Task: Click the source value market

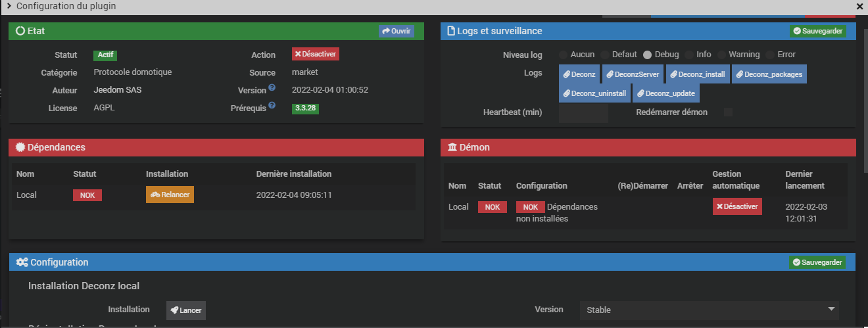Action: pyautogui.click(x=305, y=72)
